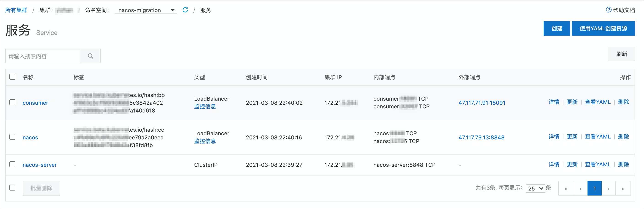Go to previous page arrow
Screen dimensions: 644x209
pos(580,188)
